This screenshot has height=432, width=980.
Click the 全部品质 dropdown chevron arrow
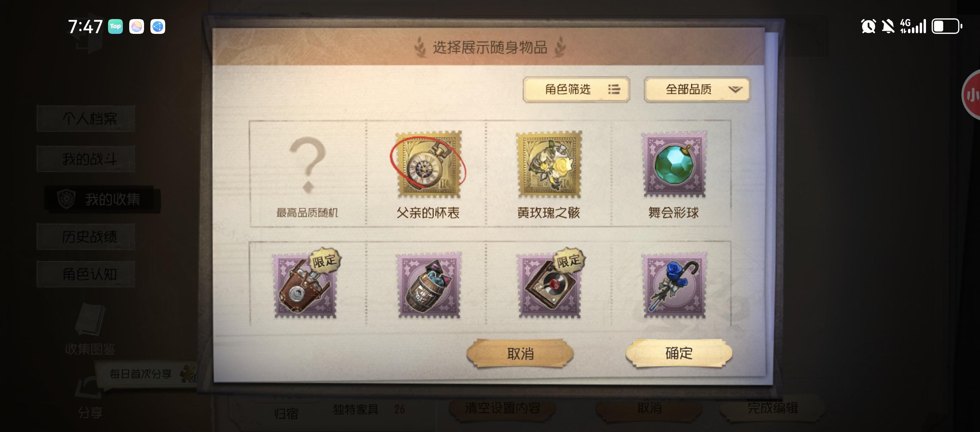(x=735, y=89)
